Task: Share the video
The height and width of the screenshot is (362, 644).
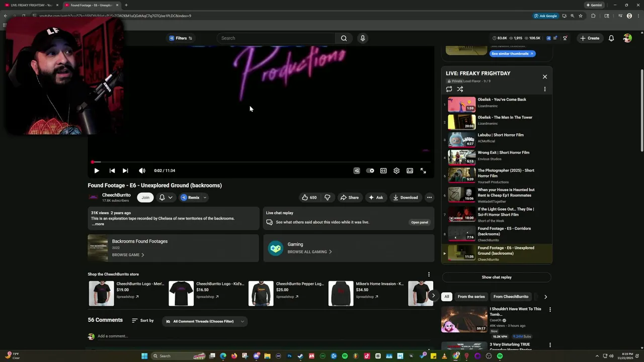Action: tap(349, 198)
